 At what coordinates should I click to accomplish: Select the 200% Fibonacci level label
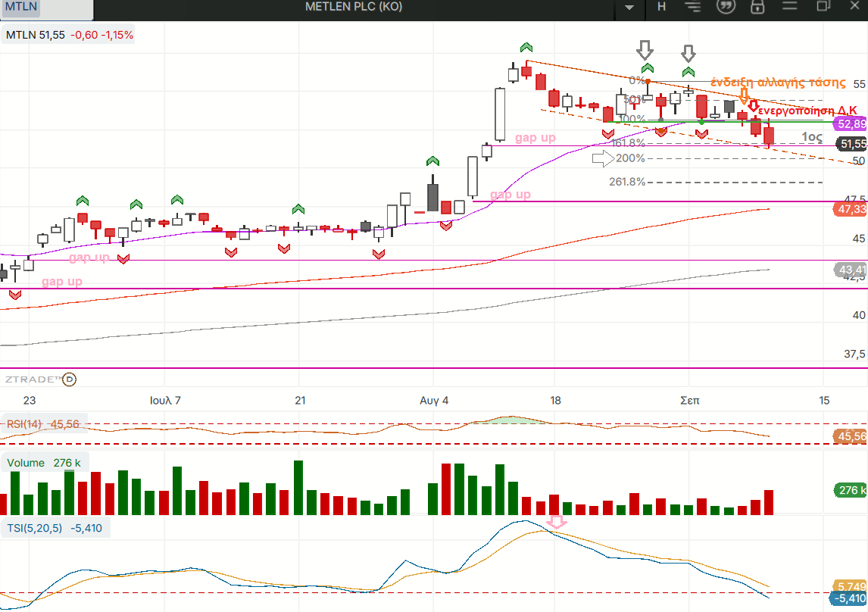click(630, 158)
